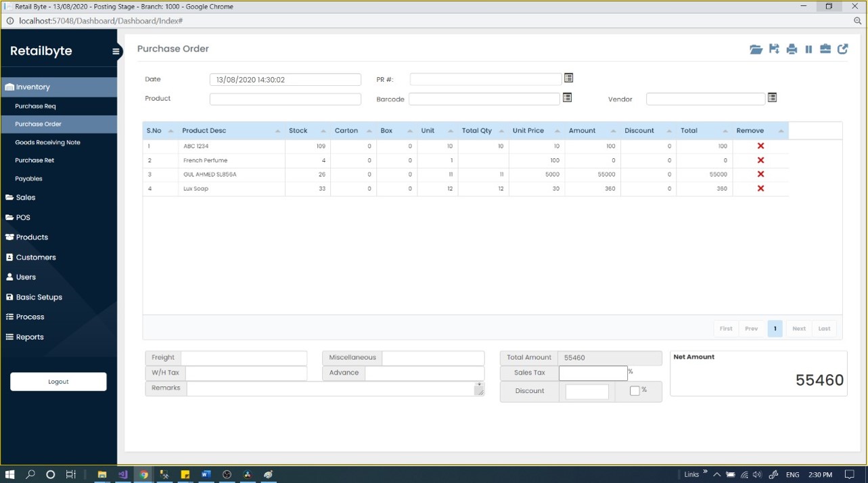The width and height of the screenshot is (868, 483).
Task: Go to Next page of table
Action: (799, 329)
